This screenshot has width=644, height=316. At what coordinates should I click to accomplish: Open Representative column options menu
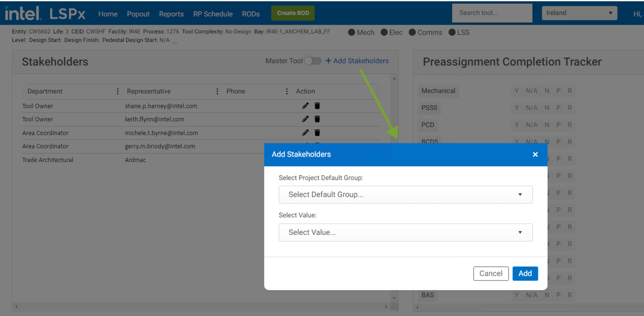[217, 91]
